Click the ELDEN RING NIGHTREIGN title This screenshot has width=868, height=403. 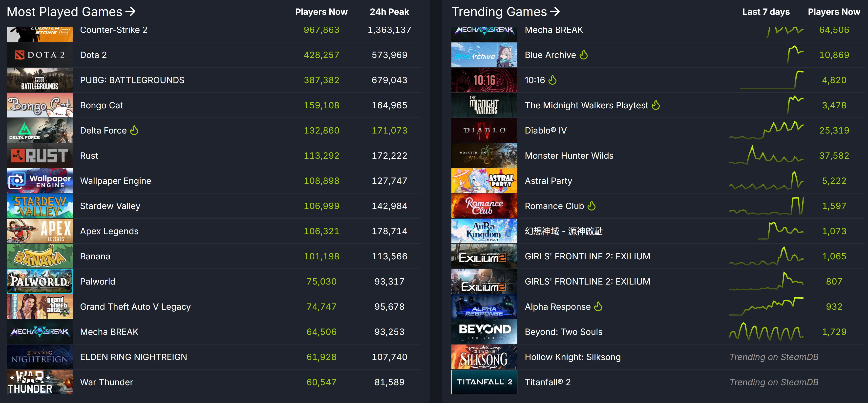(133, 357)
